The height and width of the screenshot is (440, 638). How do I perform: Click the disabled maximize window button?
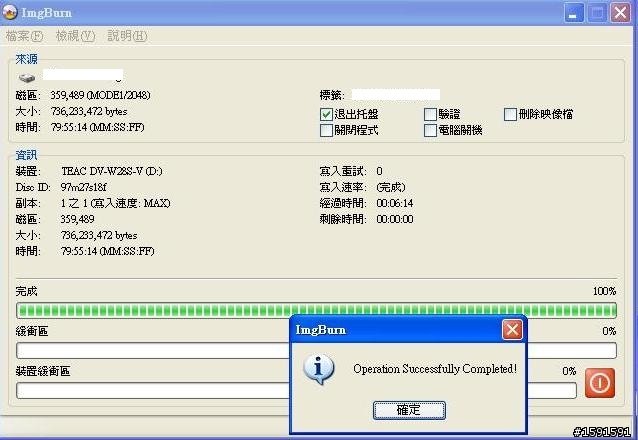[597, 13]
